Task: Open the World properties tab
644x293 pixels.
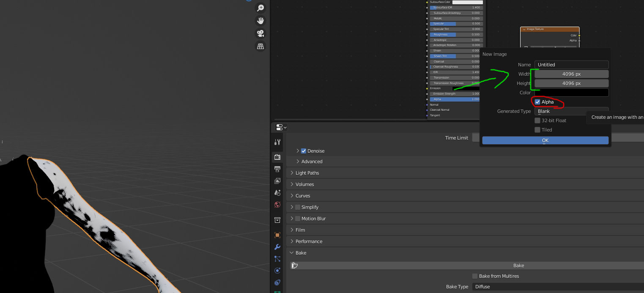Action: (277, 204)
